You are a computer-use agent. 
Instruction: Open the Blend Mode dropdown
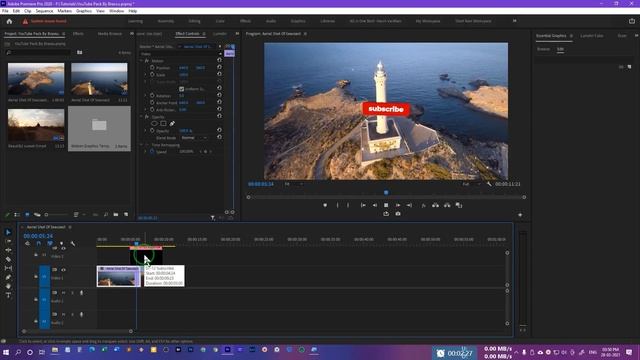tap(194, 138)
